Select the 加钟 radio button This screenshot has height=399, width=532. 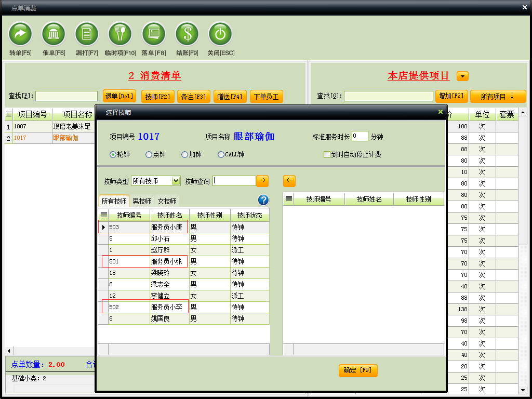click(x=184, y=155)
